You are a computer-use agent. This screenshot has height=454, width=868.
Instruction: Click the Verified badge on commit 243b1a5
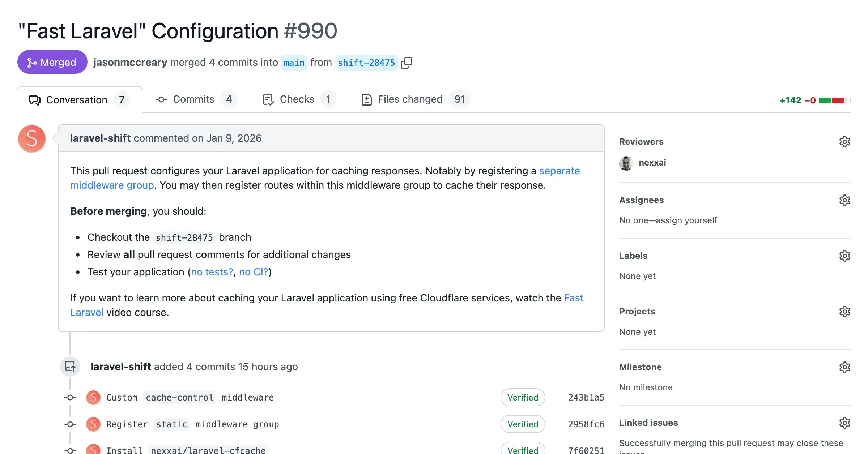point(523,397)
